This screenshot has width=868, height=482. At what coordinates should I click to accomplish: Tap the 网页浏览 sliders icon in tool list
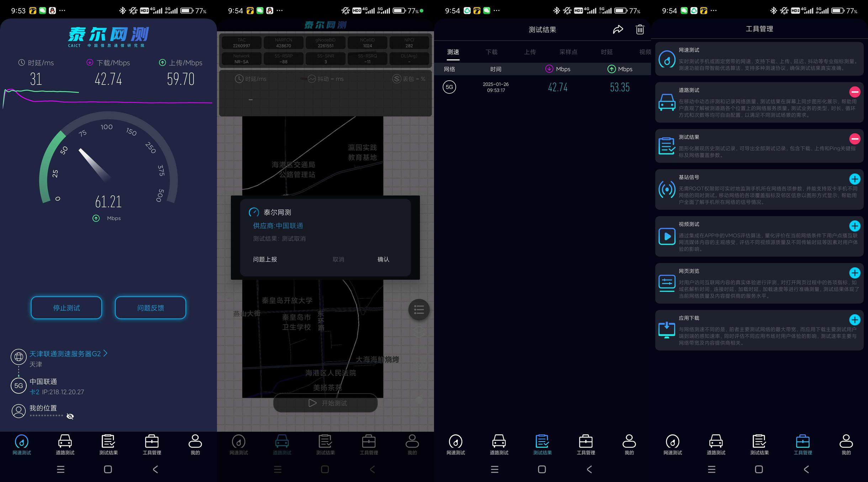coord(667,283)
